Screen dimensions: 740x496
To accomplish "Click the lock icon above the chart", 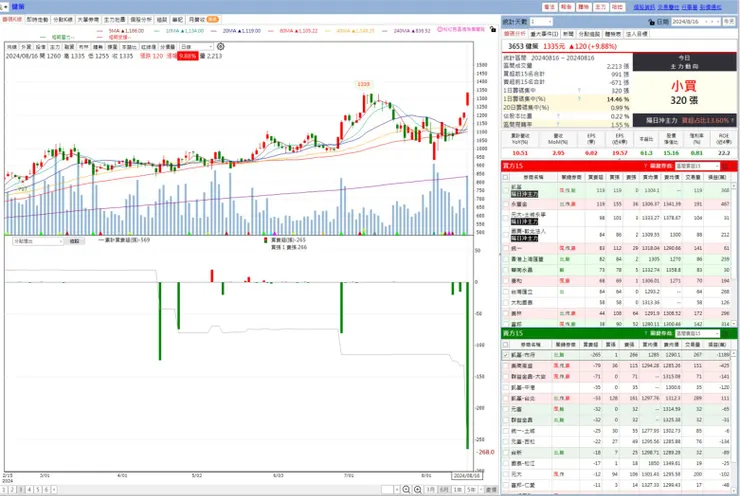I will coord(493,29).
